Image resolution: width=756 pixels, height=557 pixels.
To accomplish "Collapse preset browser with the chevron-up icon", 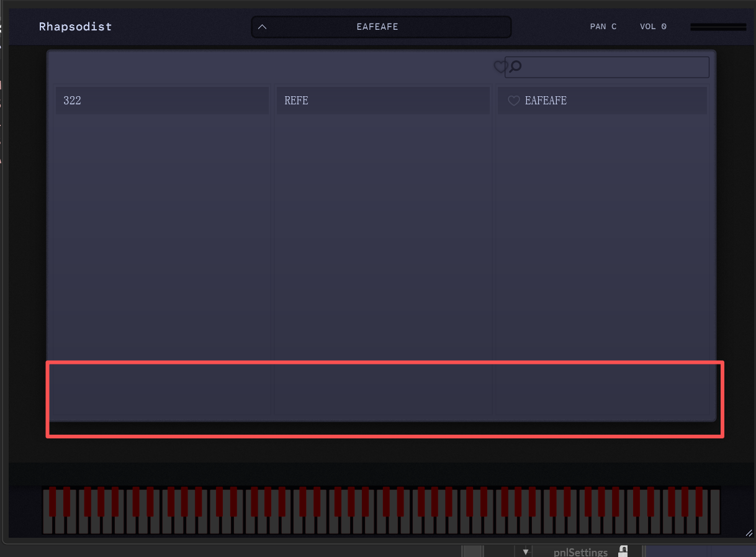I will (x=262, y=27).
